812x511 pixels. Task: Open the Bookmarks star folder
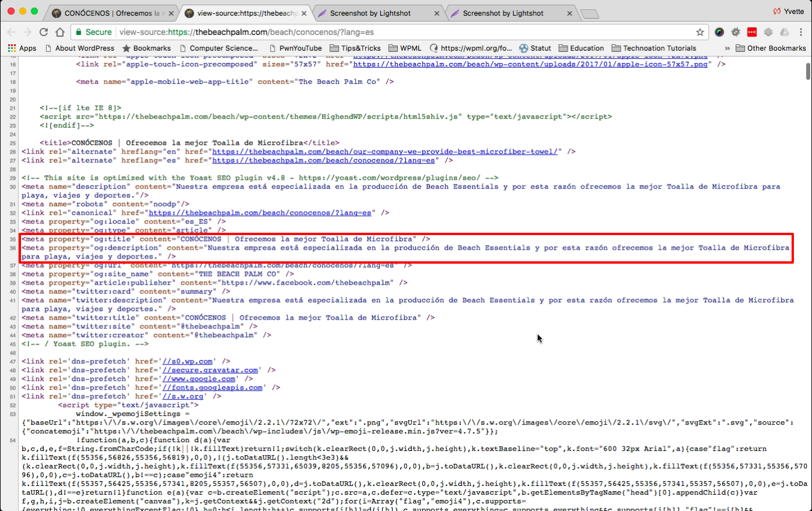146,48
